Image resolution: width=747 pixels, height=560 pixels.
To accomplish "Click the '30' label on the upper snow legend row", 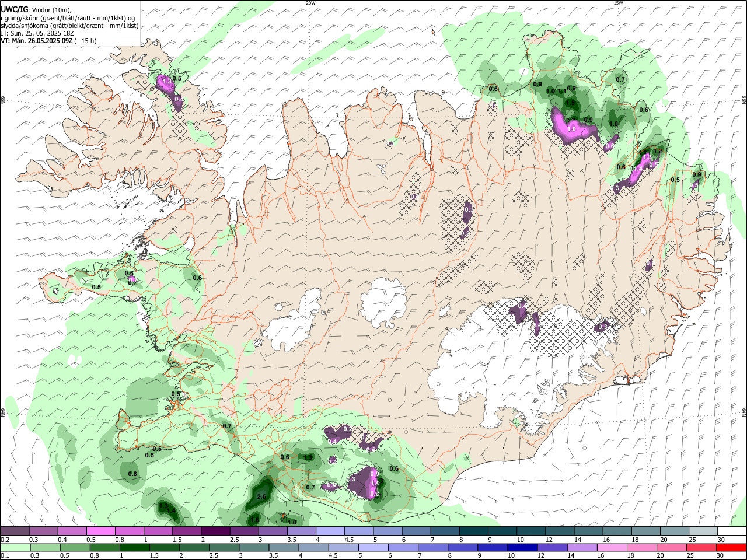I will click(721, 540).
